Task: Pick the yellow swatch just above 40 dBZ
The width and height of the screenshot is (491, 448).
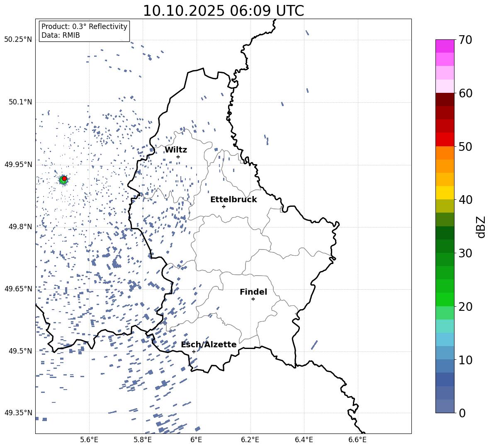Action: 445,193
